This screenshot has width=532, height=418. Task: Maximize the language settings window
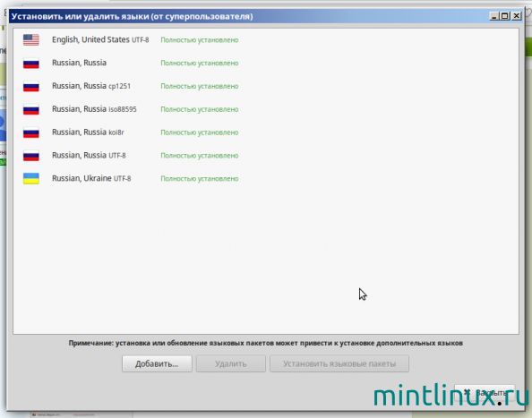505,15
